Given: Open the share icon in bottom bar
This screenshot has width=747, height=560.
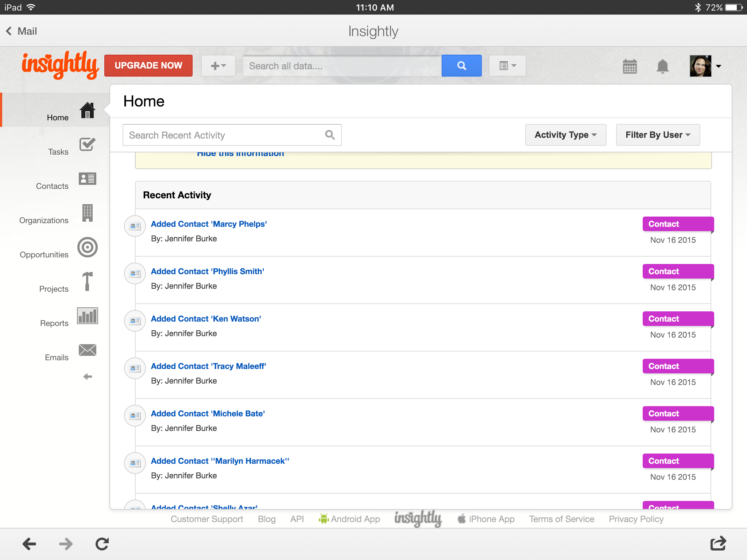Looking at the screenshot, I should 718,543.
